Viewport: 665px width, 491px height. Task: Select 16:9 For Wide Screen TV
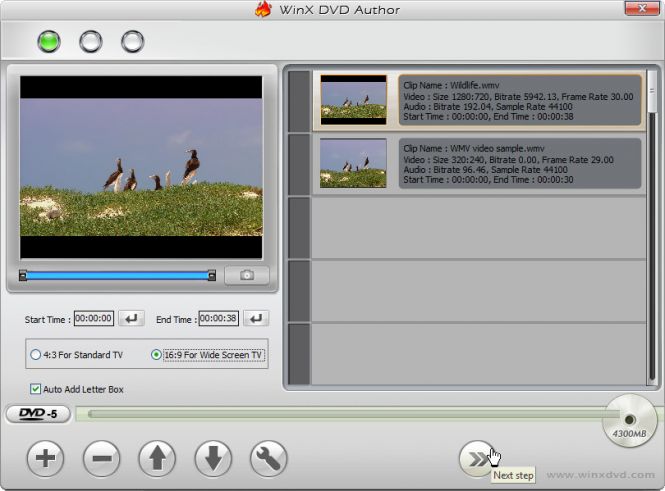point(156,354)
